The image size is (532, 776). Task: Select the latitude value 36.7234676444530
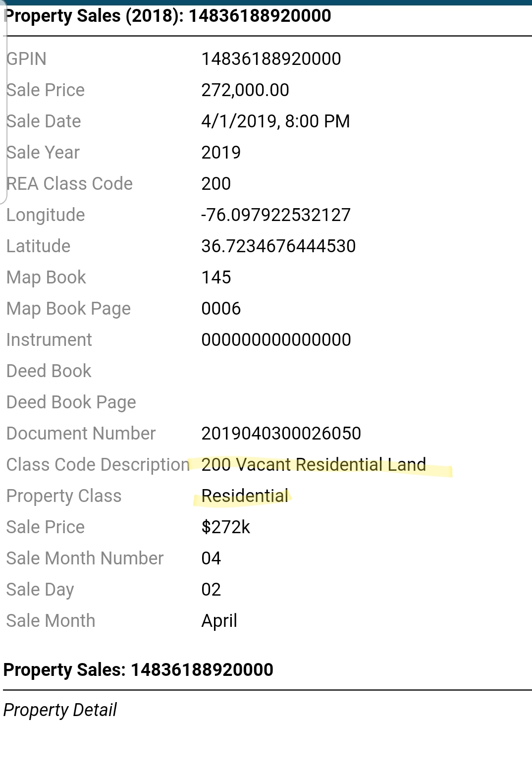pyautogui.click(x=278, y=246)
